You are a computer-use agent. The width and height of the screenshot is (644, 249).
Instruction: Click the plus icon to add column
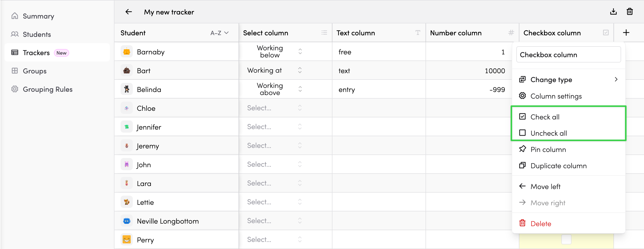point(626,33)
